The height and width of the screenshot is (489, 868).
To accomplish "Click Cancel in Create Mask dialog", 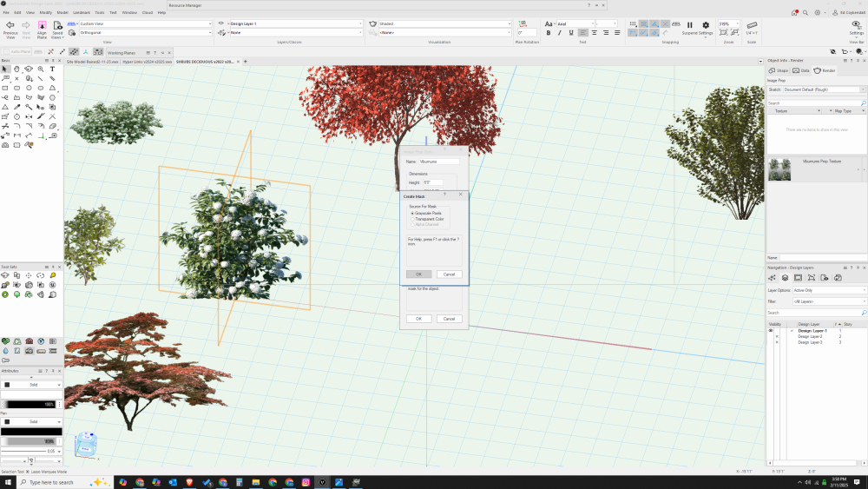I will [x=448, y=274].
